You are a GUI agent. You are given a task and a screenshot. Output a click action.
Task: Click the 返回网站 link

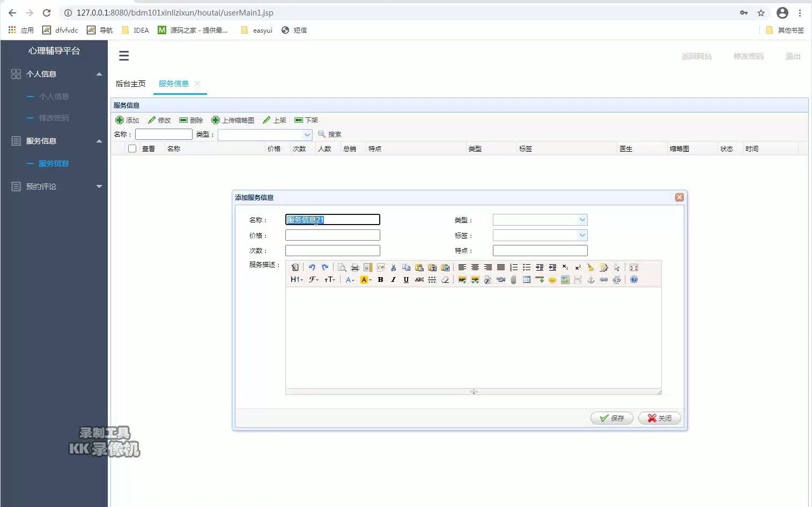(697, 56)
